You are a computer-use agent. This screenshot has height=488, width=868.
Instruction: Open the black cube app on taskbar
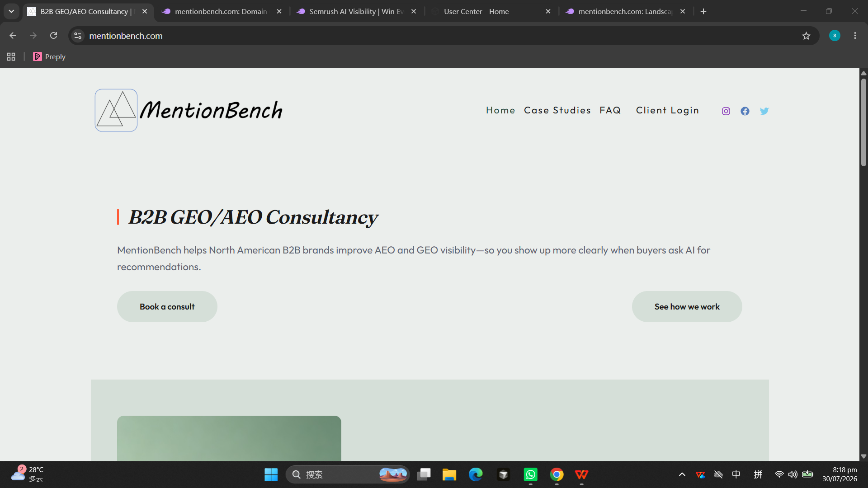[x=503, y=474]
